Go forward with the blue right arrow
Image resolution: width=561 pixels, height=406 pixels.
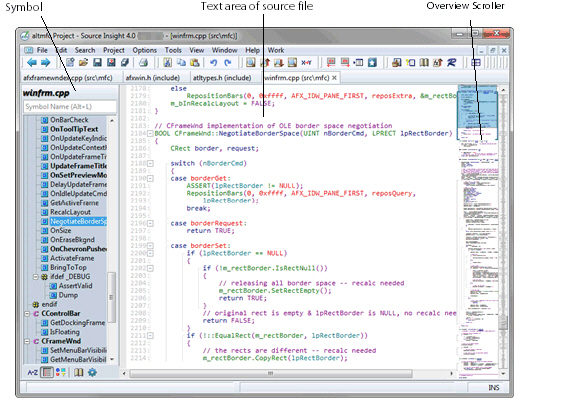pos(46,63)
